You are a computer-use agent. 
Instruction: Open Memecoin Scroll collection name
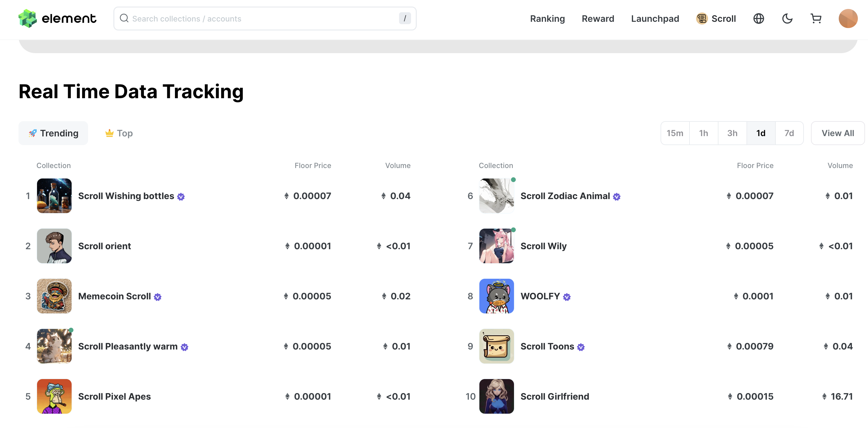(x=115, y=296)
